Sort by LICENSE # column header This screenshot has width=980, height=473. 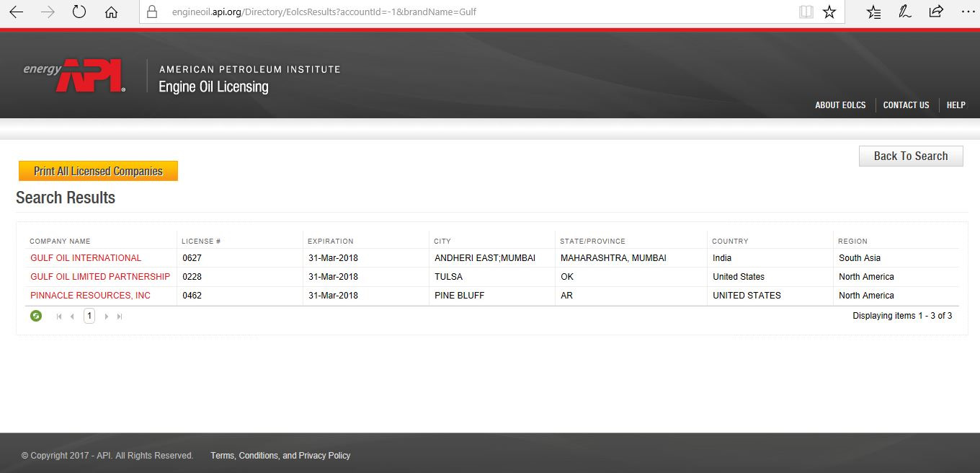click(x=201, y=242)
